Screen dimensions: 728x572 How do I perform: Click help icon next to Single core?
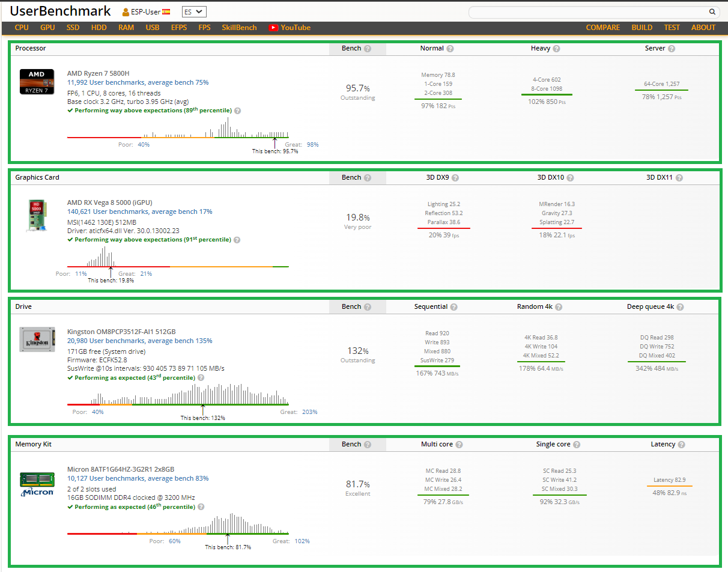pos(577,445)
